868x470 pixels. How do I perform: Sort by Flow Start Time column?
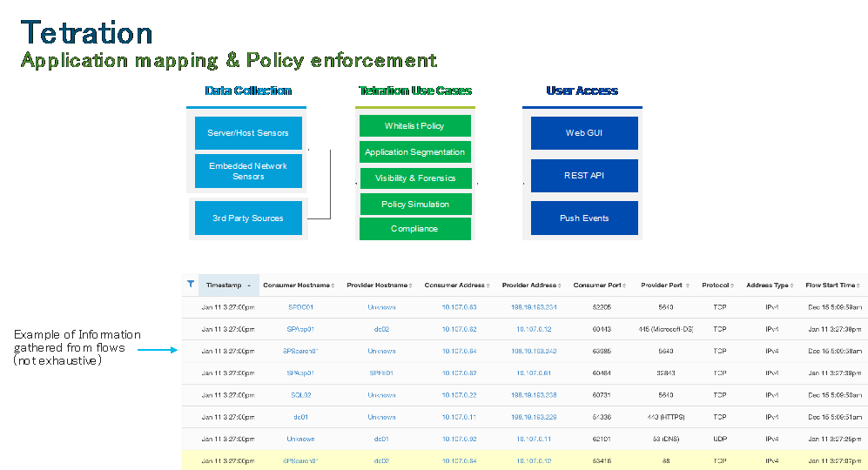pyautogui.click(x=832, y=285)
